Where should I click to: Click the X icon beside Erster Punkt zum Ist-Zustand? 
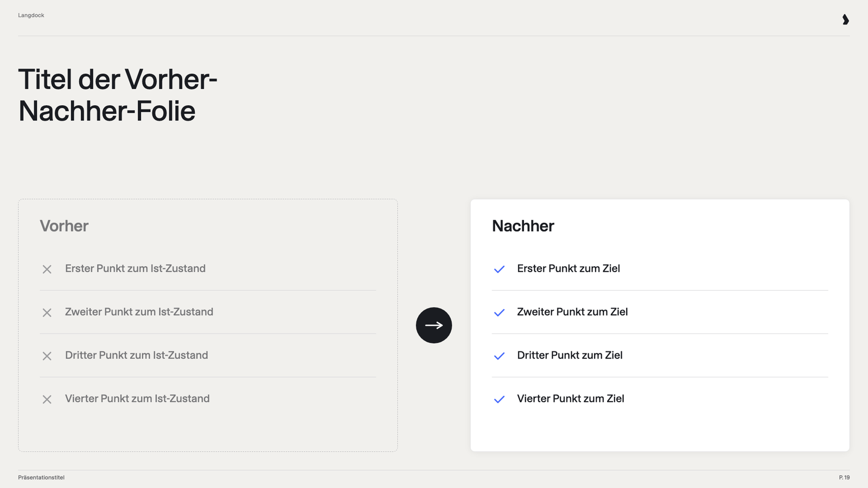(47, 269)
